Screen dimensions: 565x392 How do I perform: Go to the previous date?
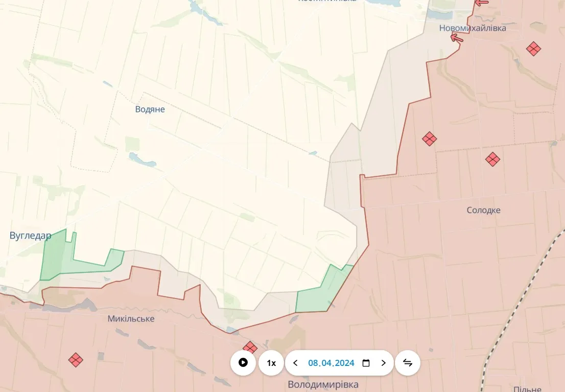click(295, 363)
